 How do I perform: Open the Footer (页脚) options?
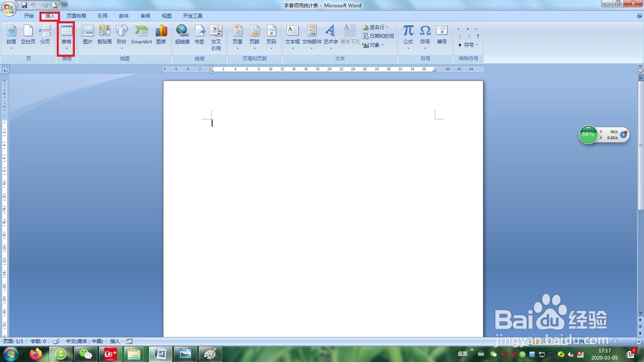point(254,37)
